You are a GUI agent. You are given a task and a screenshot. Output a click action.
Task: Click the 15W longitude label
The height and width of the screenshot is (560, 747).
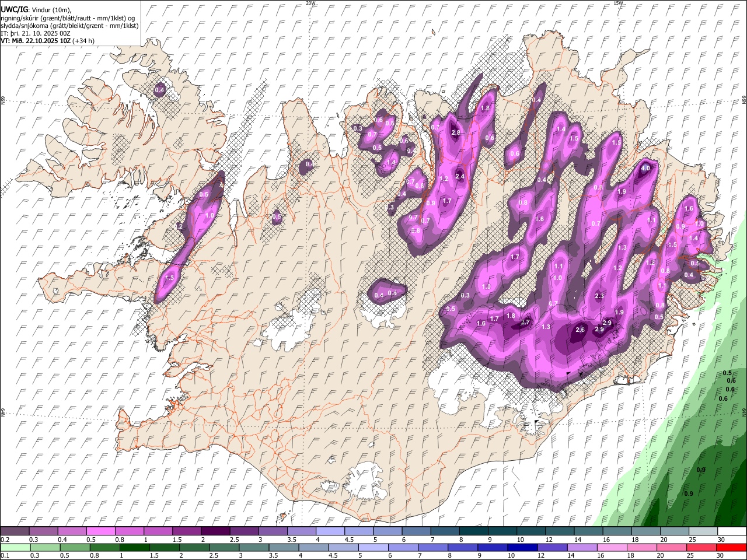618,3
